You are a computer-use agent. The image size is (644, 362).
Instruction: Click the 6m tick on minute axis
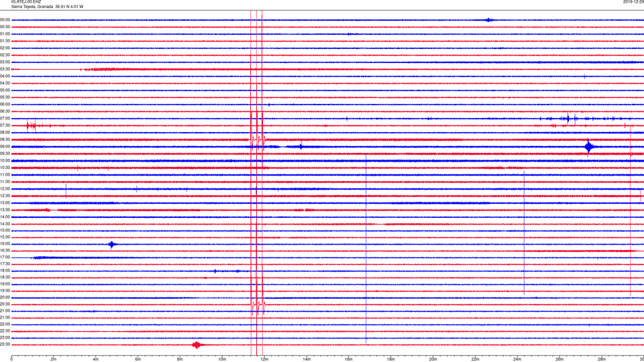(x=138, y=359)
